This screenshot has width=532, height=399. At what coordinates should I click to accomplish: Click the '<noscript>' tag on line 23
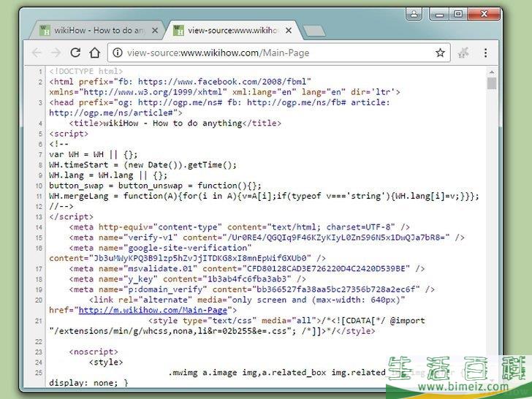pyautogui.click(x=94, y=351)
